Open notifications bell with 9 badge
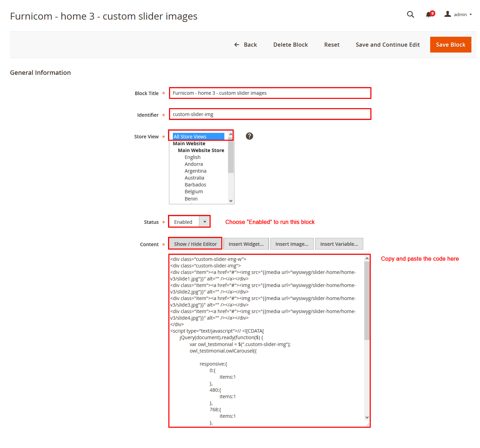 [430, 14]
